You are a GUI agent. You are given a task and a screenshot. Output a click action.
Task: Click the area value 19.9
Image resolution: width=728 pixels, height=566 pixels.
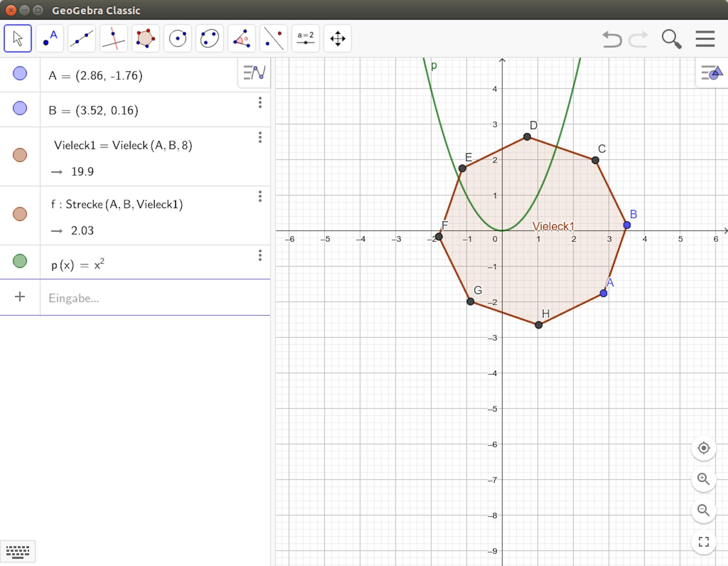82,172
